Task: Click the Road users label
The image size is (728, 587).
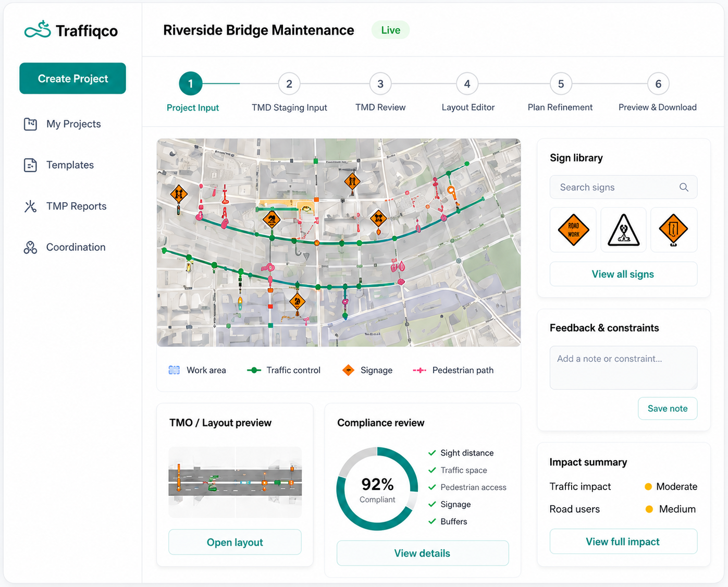Action: point(574,509)
